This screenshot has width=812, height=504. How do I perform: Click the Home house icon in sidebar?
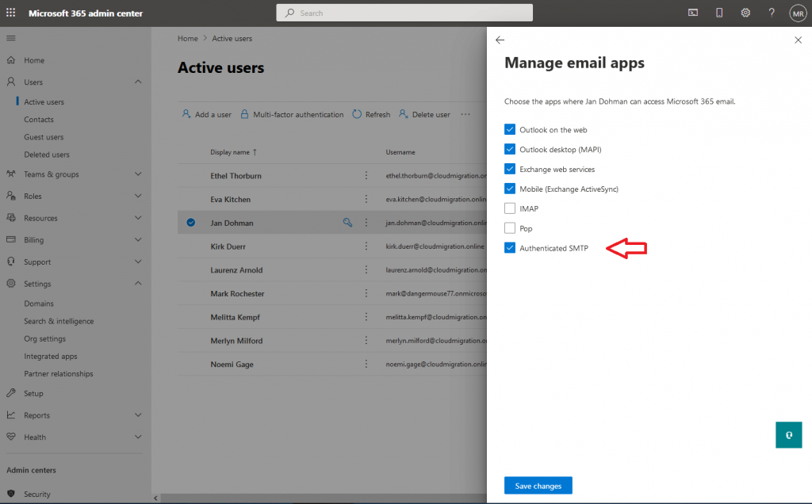pos(11,60)
